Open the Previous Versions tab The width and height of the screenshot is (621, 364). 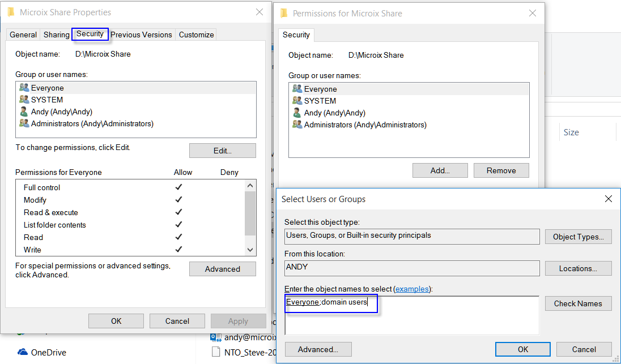point(141,35)
